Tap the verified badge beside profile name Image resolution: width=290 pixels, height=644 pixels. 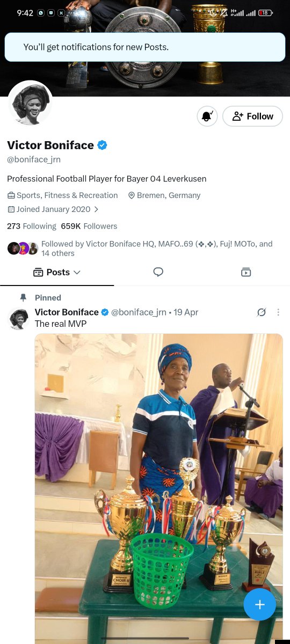102,145
